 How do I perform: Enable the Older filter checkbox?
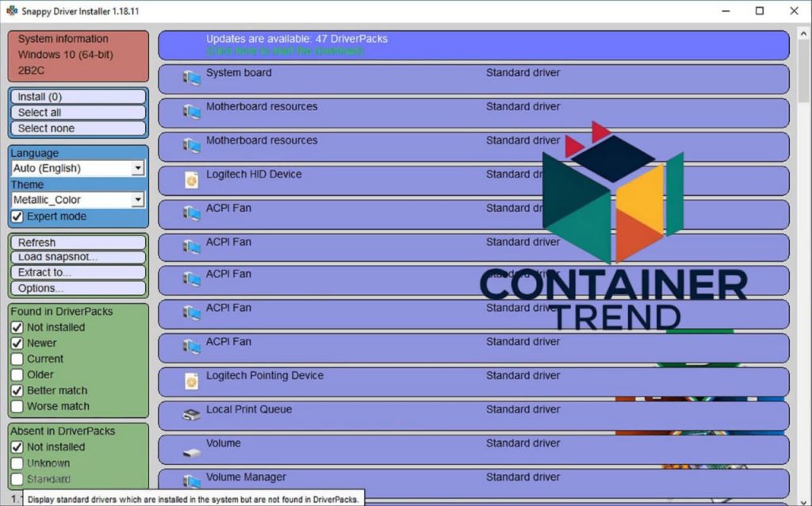click(x=17, y=374)
